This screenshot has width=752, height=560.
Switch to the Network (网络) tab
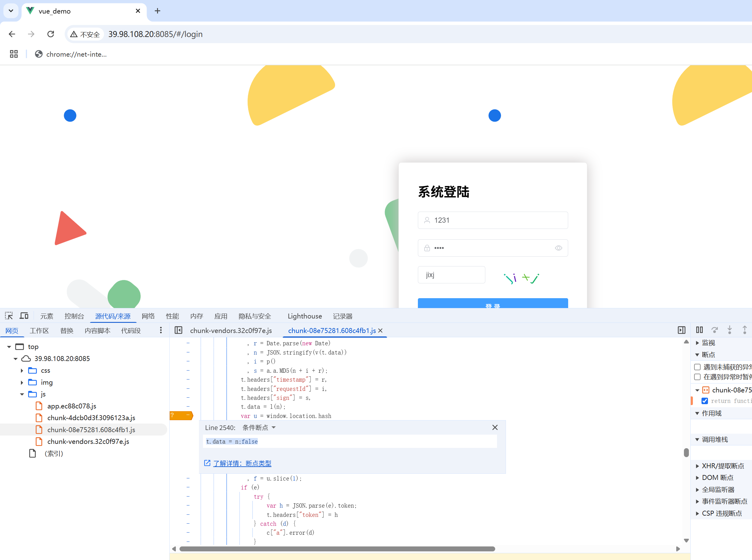point(148,316)
